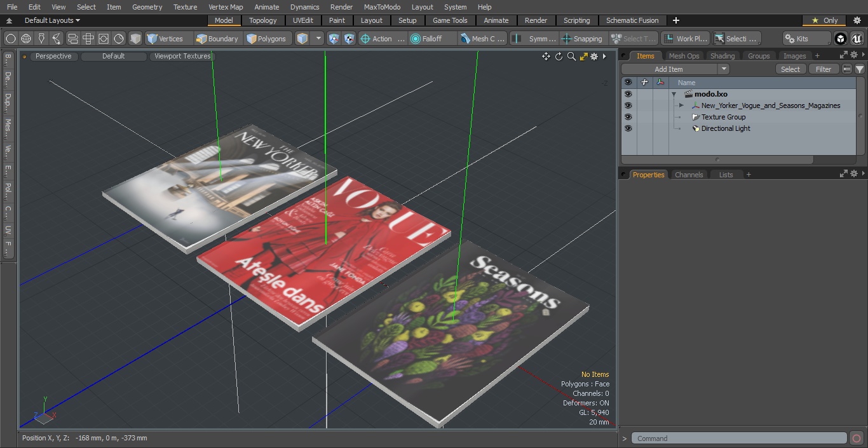This screenshot has height=448, width=868.
Task: Open Add Item dropdown arrow
Action: pyautogui.click(x=723, y=69)
